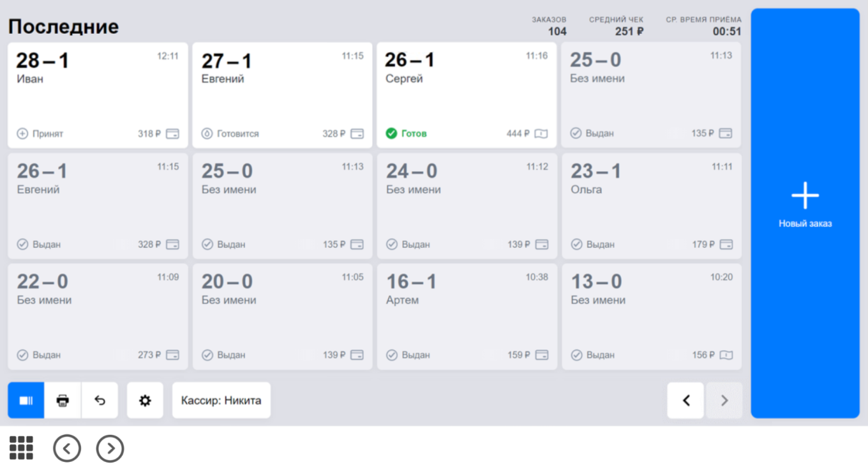Image resolution: width=868 pixels, height=472 pixels.
Task: Click the cash icon on Сергей's order
Action: click(x=541, y=134)
